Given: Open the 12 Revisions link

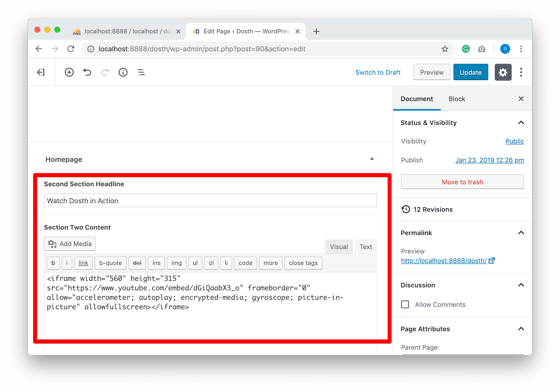Looking at the screenshot, I should click(x=433, y=209).
